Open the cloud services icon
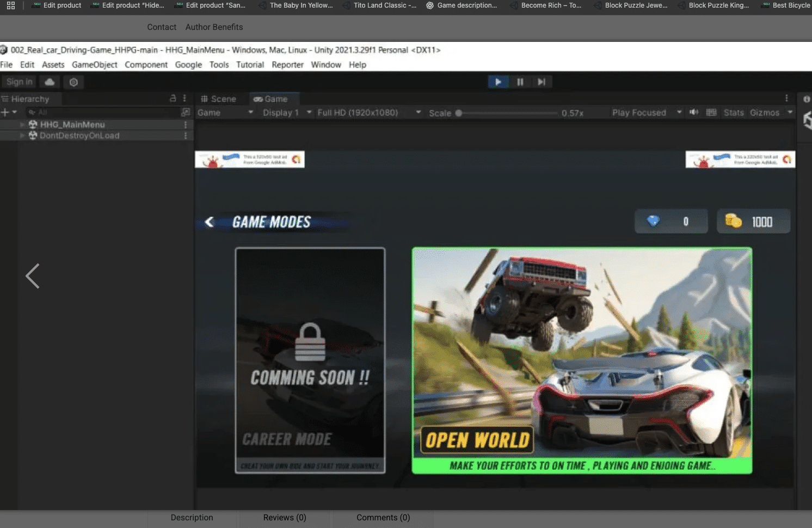 click(x=50, y=82)
